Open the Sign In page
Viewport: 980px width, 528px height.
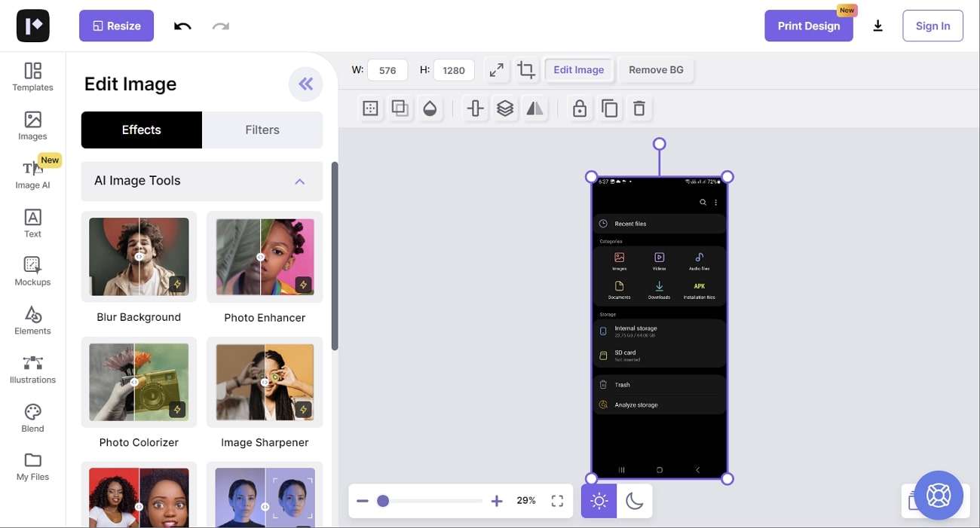[933, 25]
